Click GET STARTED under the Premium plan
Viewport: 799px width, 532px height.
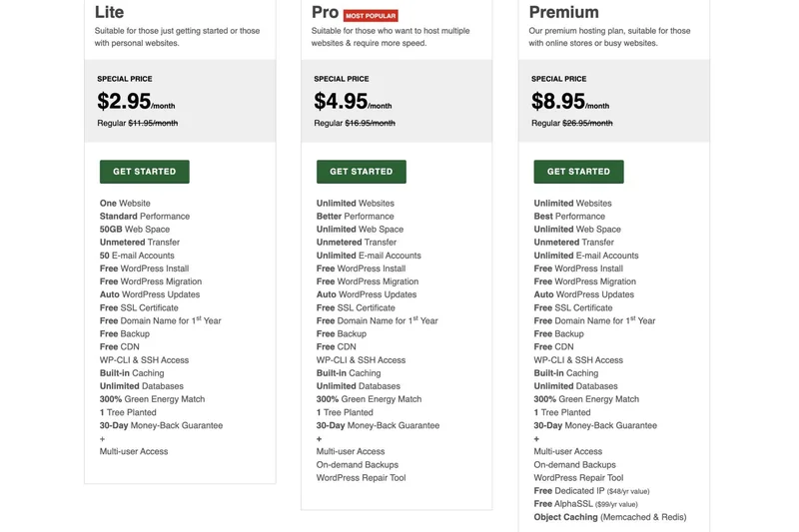point(578,172)
